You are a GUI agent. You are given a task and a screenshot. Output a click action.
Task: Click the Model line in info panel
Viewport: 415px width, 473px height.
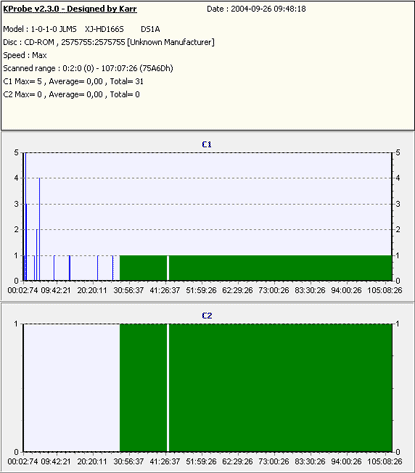(81, 29)
